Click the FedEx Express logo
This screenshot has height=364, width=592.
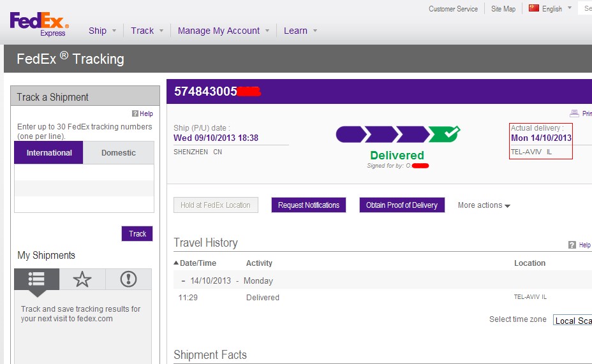[40, 24]
